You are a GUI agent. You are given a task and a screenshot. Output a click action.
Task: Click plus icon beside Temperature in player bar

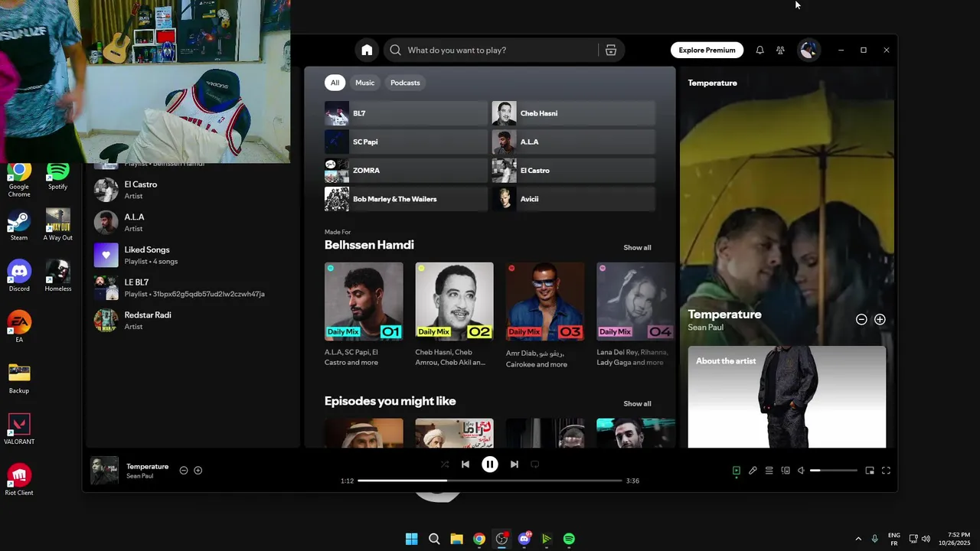point(198,470)
